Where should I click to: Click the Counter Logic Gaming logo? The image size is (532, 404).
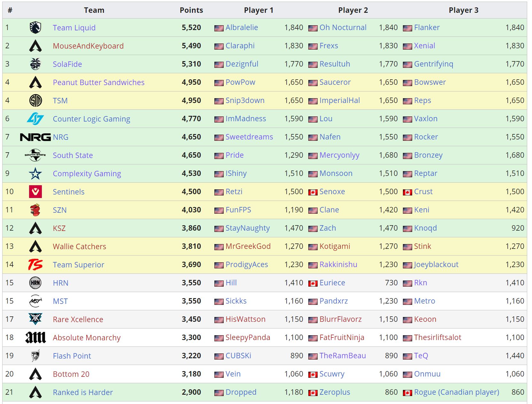point(35,119)
